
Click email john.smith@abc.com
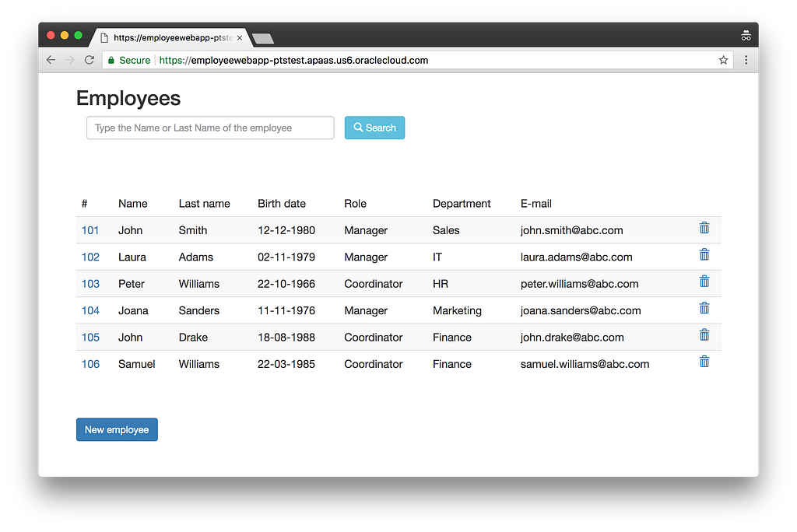[x=571, y=230]
